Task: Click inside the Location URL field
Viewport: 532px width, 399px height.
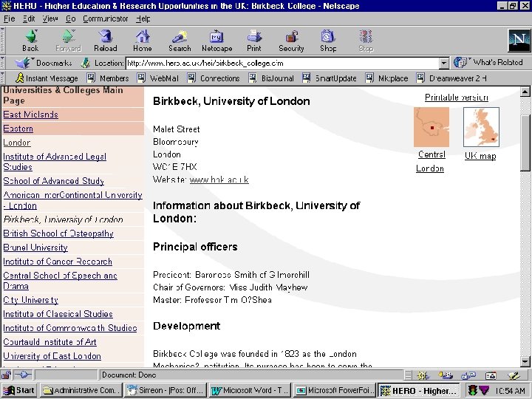Action: tap(283, 63)
